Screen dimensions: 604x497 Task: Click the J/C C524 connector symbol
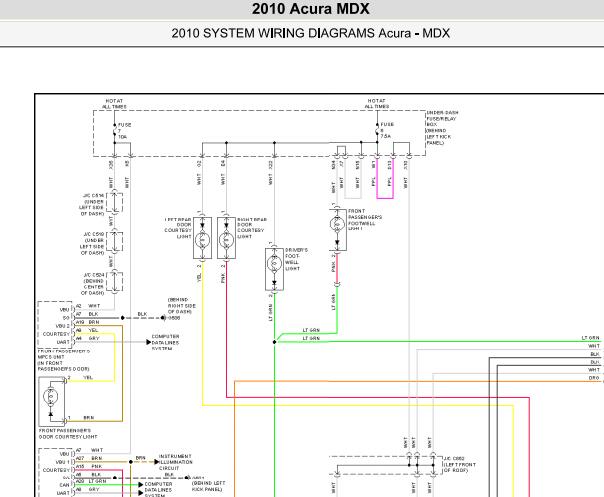(x=114, y=282)
